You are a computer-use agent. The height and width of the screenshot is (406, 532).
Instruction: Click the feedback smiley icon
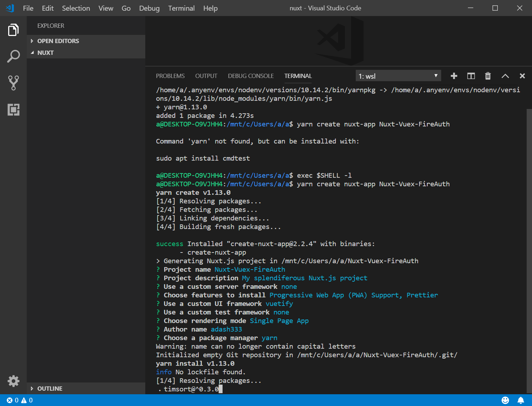pyautogui.click(x=505, y=400)
